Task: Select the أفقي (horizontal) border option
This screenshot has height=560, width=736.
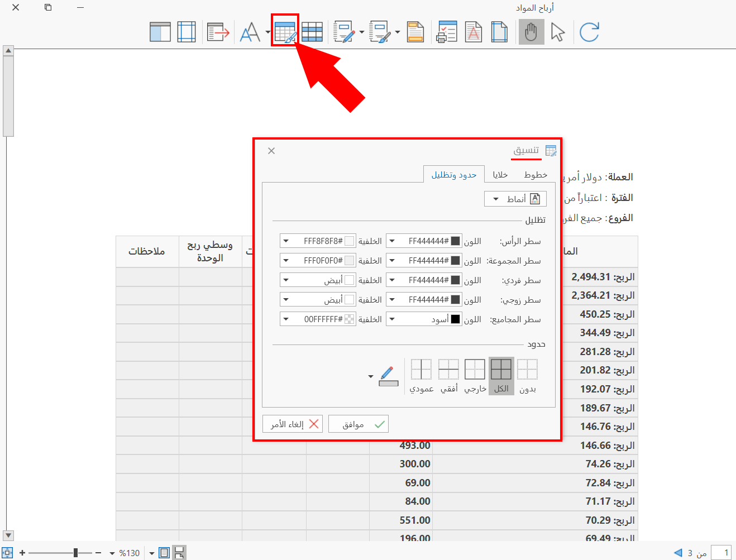Action: [x=448, y=376]
